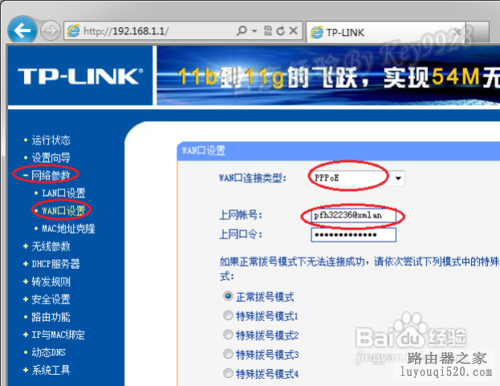Close the TP-LINK browser tab
The image size is (500, 386).
(x=458, y=32)
